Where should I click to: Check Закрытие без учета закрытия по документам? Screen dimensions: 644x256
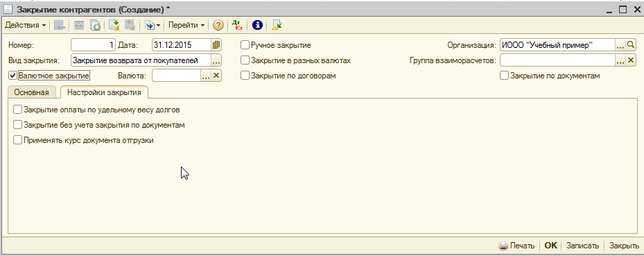17,125
